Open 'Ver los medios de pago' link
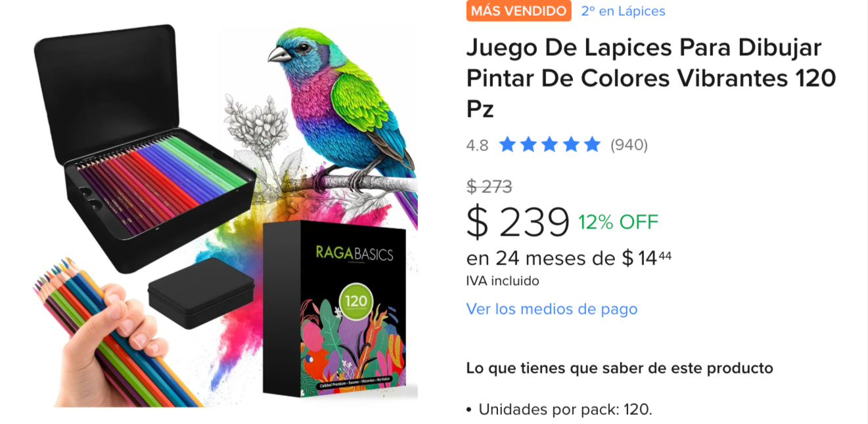Image resolution: width=868 pixels, height=424 pixels. pos(552,309)
